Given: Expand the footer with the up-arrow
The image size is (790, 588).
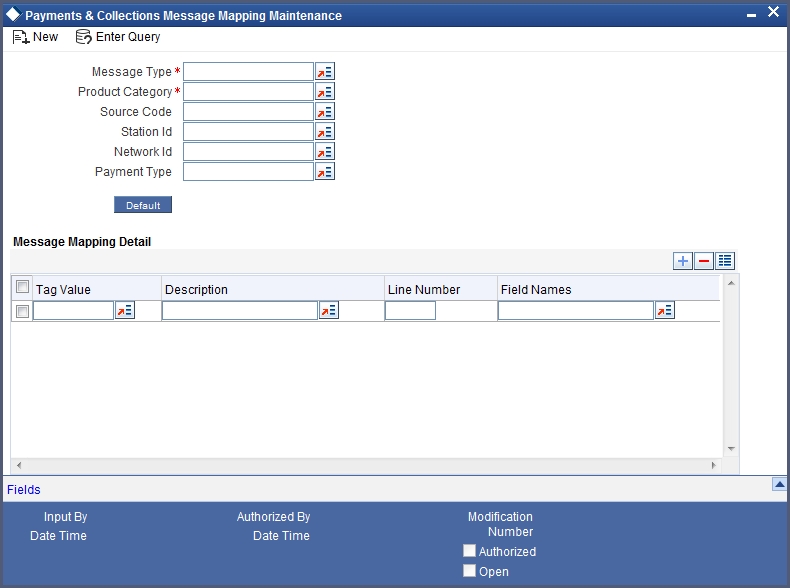Looking at the screenshot, I should 779,484.
